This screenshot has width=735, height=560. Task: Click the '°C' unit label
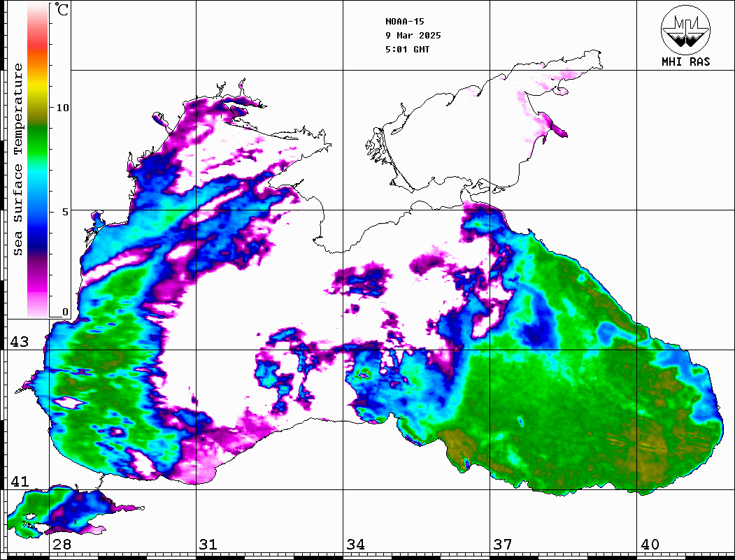click(62, 9)
